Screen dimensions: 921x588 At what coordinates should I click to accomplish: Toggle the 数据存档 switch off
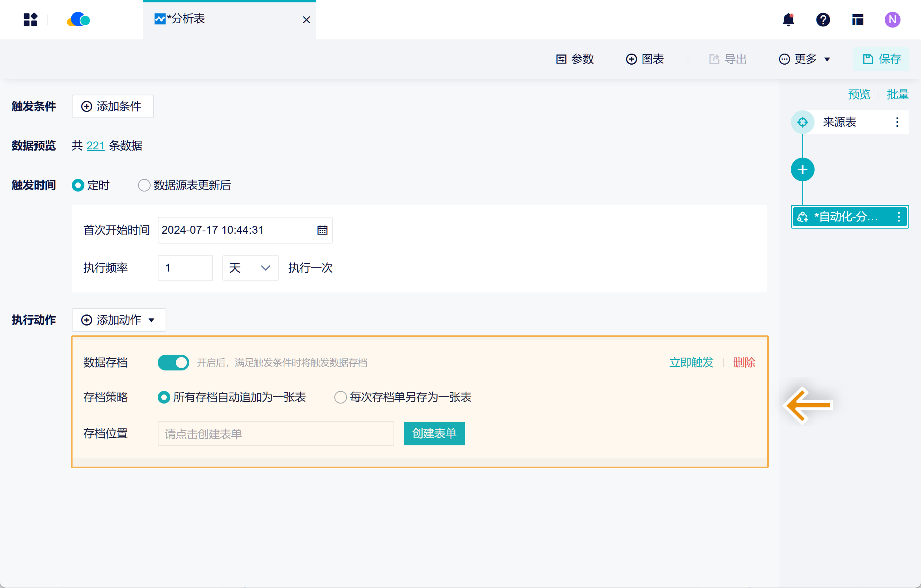[x=173, y=362]
